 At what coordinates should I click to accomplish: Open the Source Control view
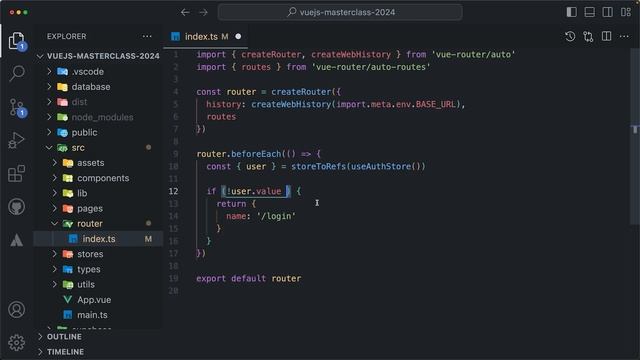[x=17, y=108]
